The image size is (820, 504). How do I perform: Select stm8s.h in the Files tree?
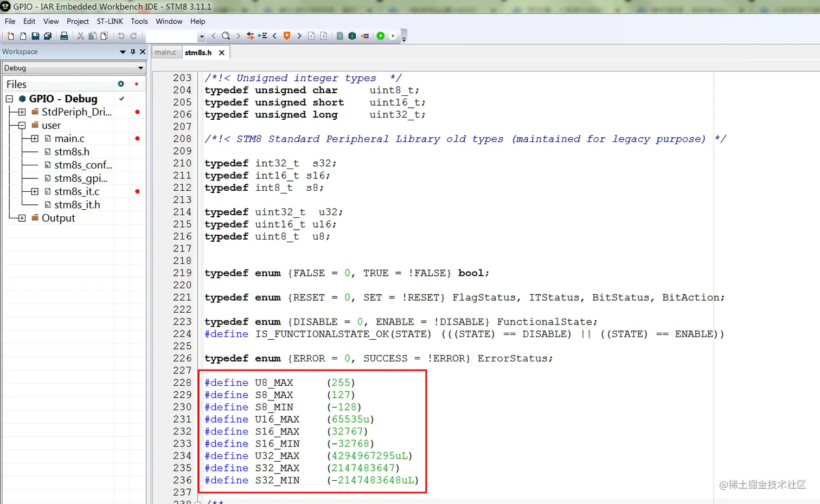point(72,152)
